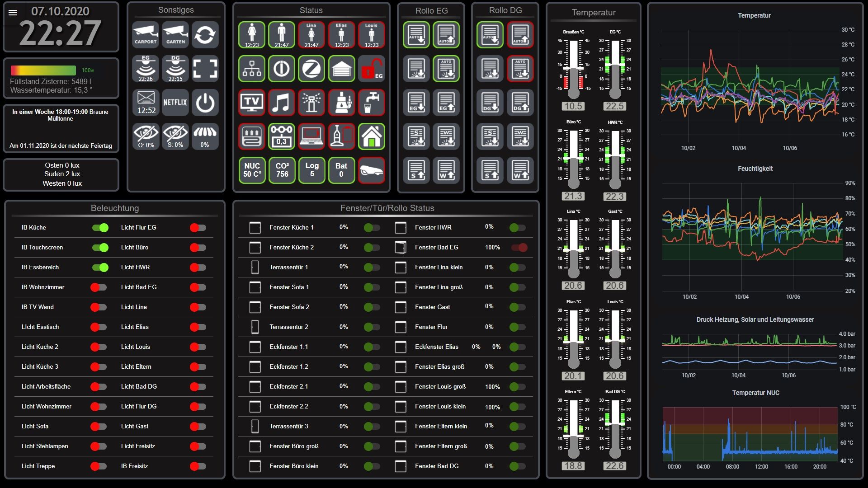This screenshot has height=488, width=868.
Task: Click the green house icon
Action: [x=371, y=136]
